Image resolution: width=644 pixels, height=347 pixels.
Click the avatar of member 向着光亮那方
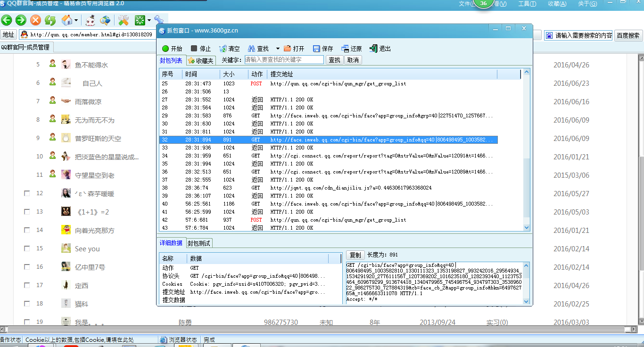tap(66, 230)
